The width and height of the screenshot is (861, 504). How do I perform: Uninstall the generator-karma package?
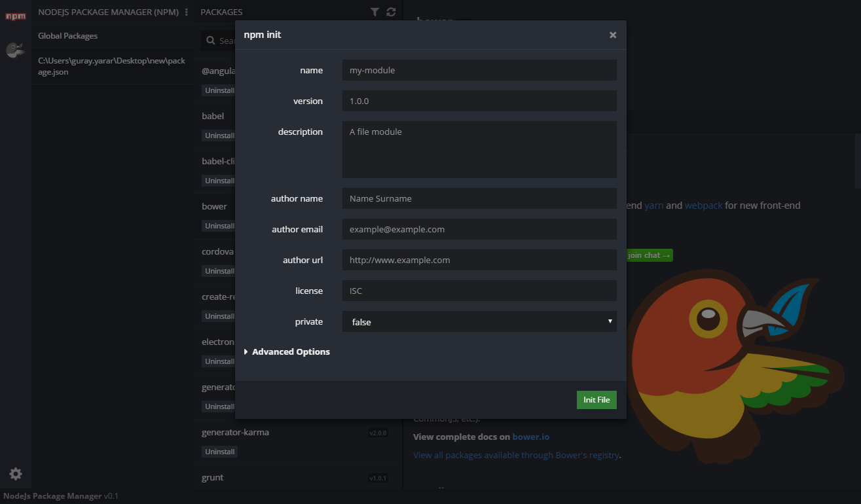pyautogui.click(x=219, y=452)
